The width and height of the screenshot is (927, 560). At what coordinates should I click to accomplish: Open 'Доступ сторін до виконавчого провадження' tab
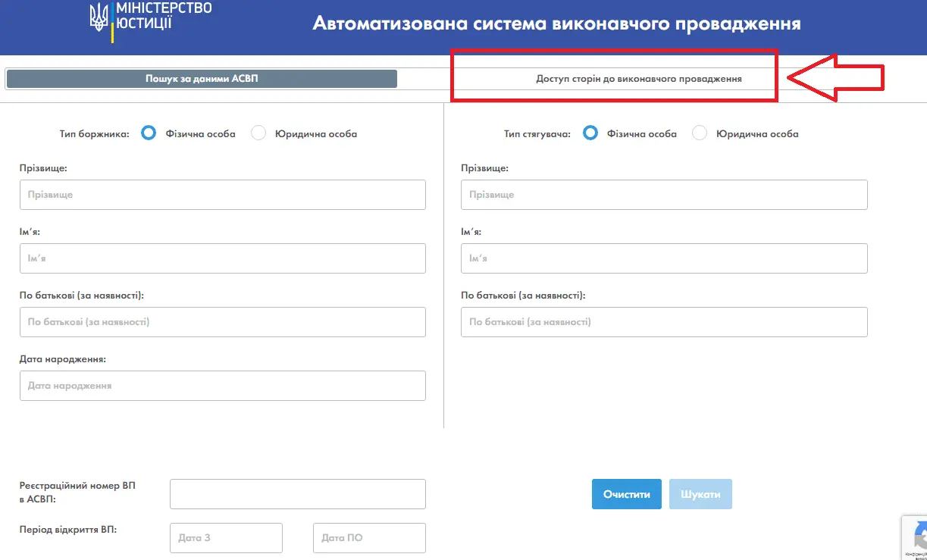click(x=638, y=79)
